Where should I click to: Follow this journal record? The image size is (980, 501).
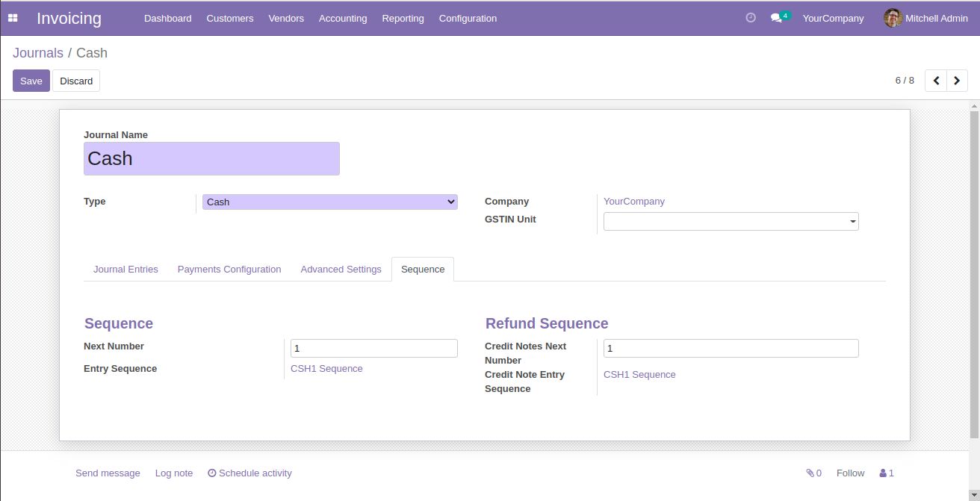coord(850,473)
